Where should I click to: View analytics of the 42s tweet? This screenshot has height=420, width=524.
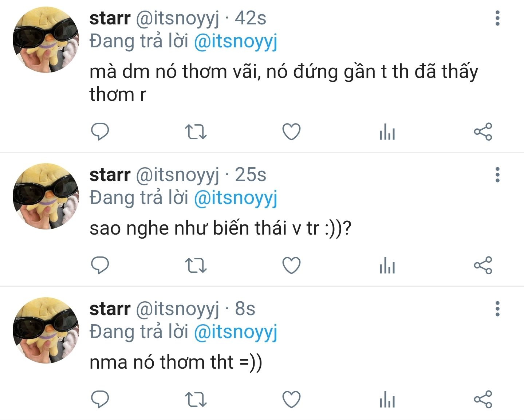point(387,132)
